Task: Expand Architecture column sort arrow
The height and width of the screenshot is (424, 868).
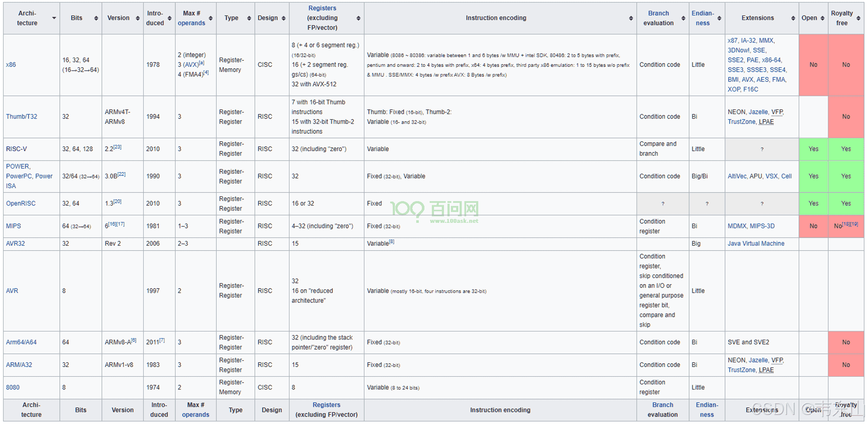Action: click(x=54, y=18)
